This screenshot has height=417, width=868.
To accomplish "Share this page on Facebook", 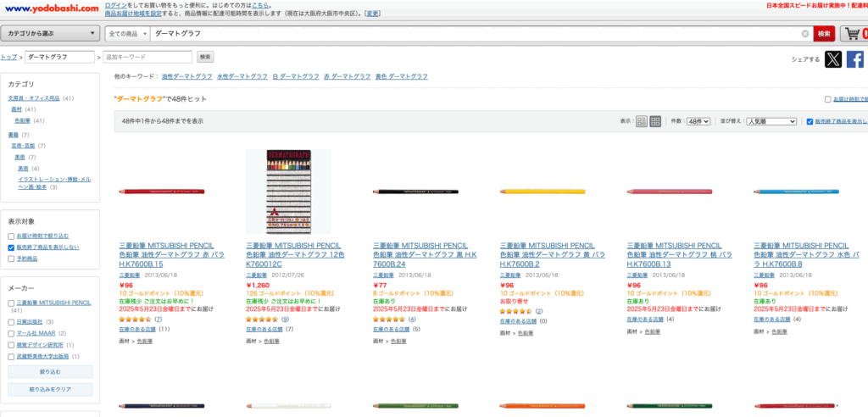I will pos(855,59).
